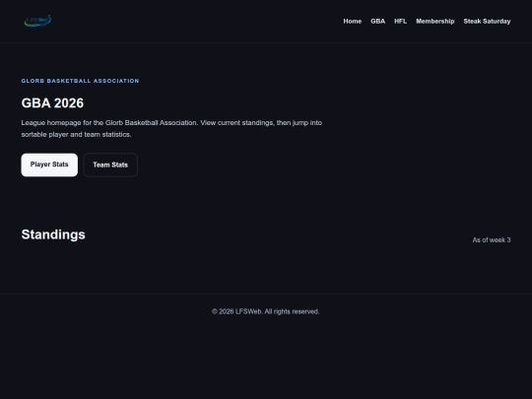This screenshot has height=399, width=532.
Task: Visit the Steak Saturday nav link
Action: tap(487, 21)
